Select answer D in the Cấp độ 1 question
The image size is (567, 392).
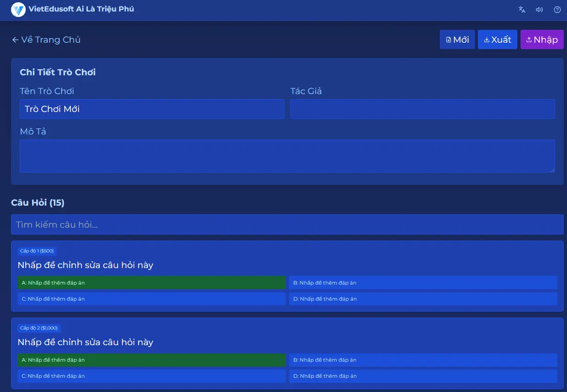423,299
